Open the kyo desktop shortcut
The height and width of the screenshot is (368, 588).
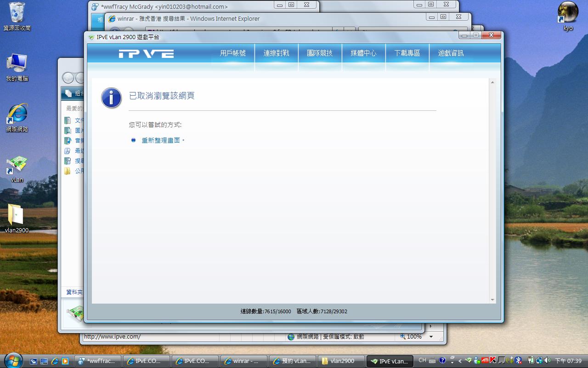568,12
